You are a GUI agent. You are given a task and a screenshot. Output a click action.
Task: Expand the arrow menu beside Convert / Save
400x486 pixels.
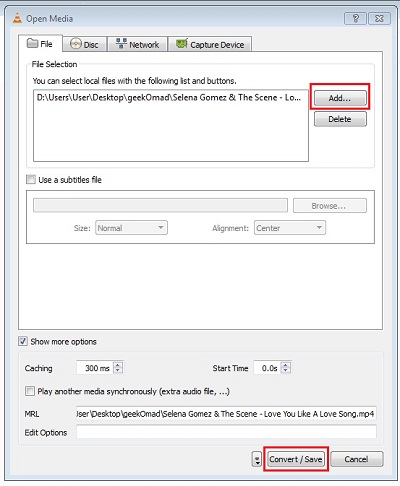[x=257, y=459]
